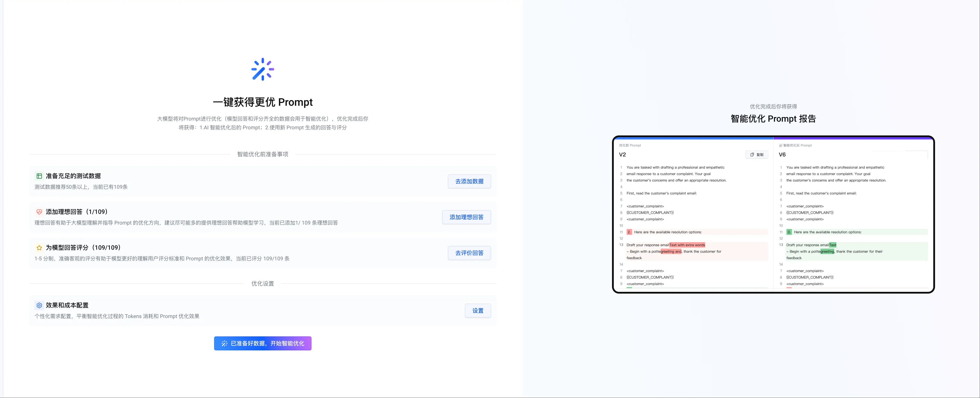Click the 为模型回答评分（109/109） title
980x398 pixels.
pyautogui.click(x=84, y=247)
